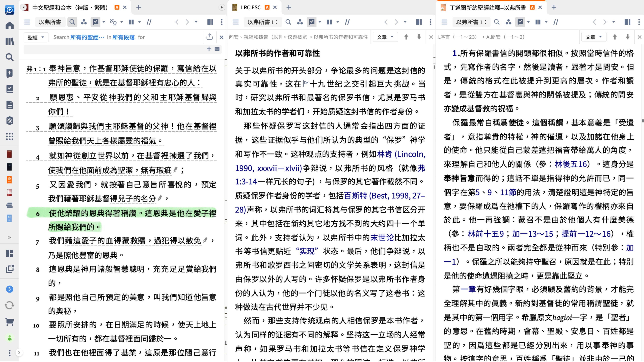The height and width of the screenshot is (362, 644).
Task: Toggle multi-column layout in the LRC:ESC panel
Action: [x=419, y=22]
